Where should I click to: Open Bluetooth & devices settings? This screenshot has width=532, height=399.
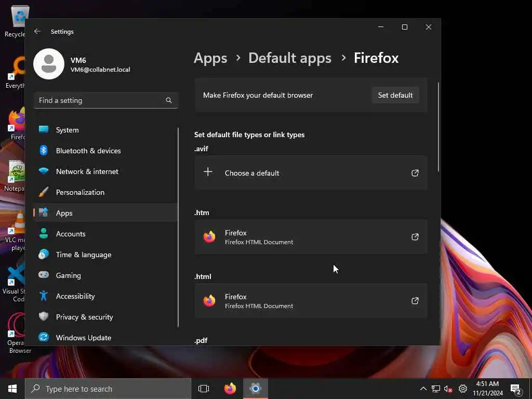pos(105,150)
